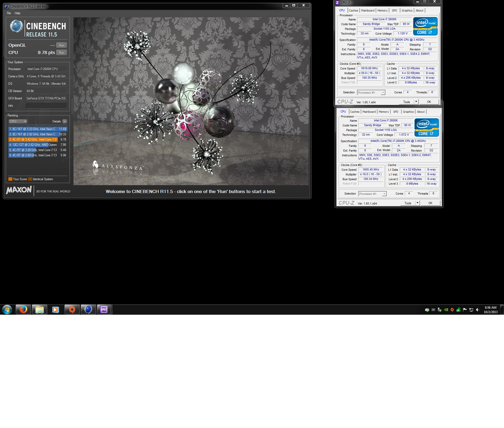
Task: Expand the Tools dropdown arrow in upper CPU-Z
Action: click(416, 102)
